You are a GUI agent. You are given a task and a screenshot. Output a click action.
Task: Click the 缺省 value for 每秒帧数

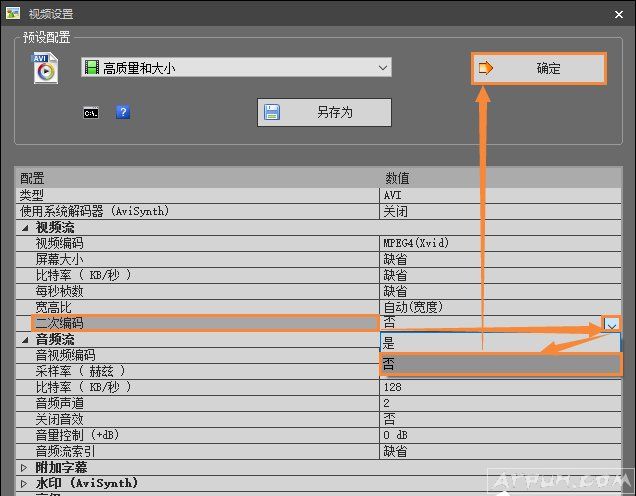pos(500,291)
